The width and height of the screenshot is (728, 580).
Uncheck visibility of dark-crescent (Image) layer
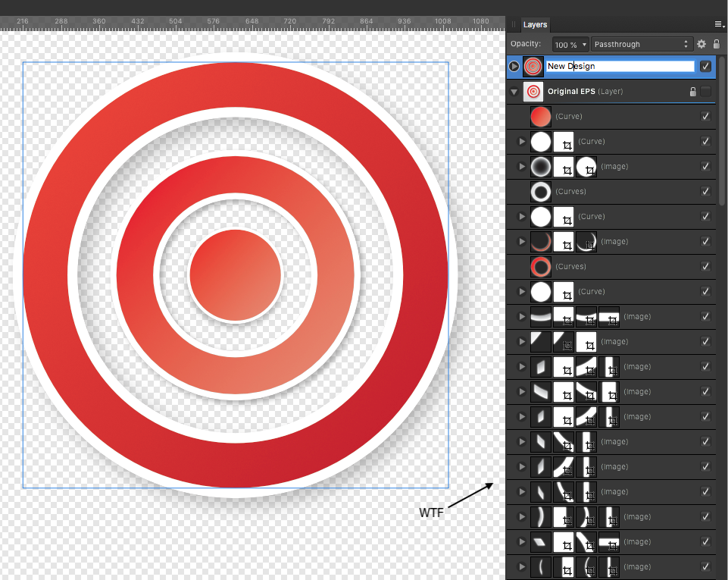pyautogui.click(x=706, y=241)
